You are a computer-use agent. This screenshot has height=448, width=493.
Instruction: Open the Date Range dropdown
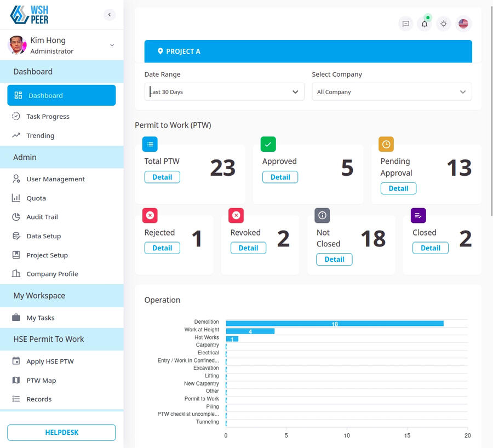click(x=224, y=92)
